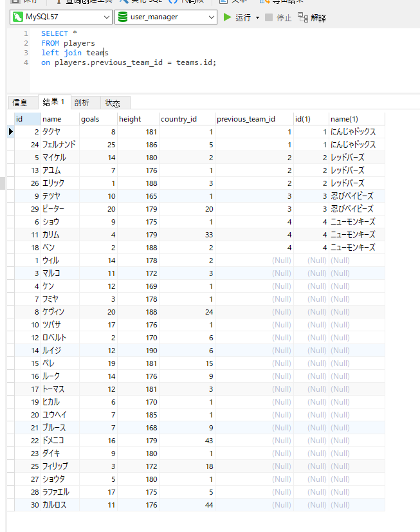This screenshot has width=420, height=532.
Task: Click the row selector beside ヒカル row
Action: [11, 402]
